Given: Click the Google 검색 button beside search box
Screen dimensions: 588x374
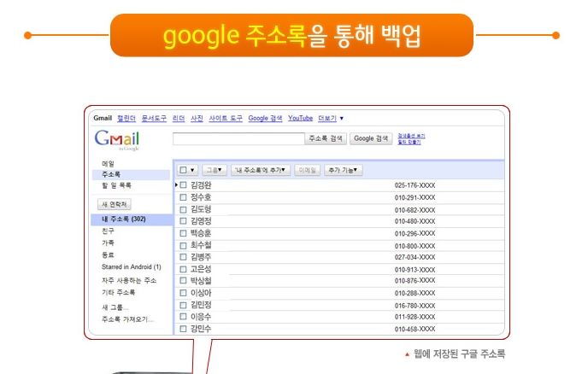Looking at the screenshot, I should coord(371,138).
